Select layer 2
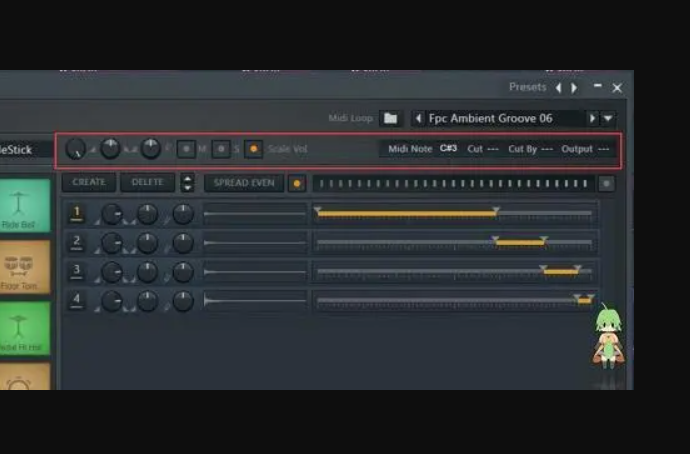Viewport: 690px width, 454px height. tap(77, 242)
